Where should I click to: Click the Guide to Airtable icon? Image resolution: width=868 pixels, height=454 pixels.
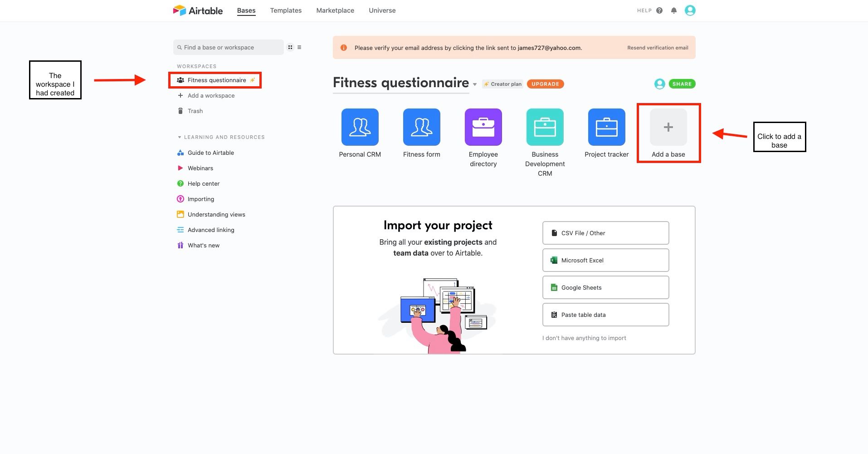pos(180,153)
